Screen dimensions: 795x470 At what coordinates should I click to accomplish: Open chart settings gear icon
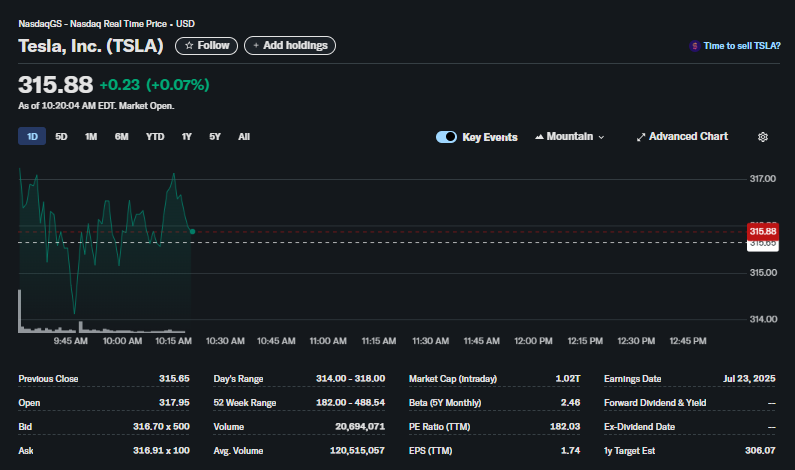pos(763,137)
